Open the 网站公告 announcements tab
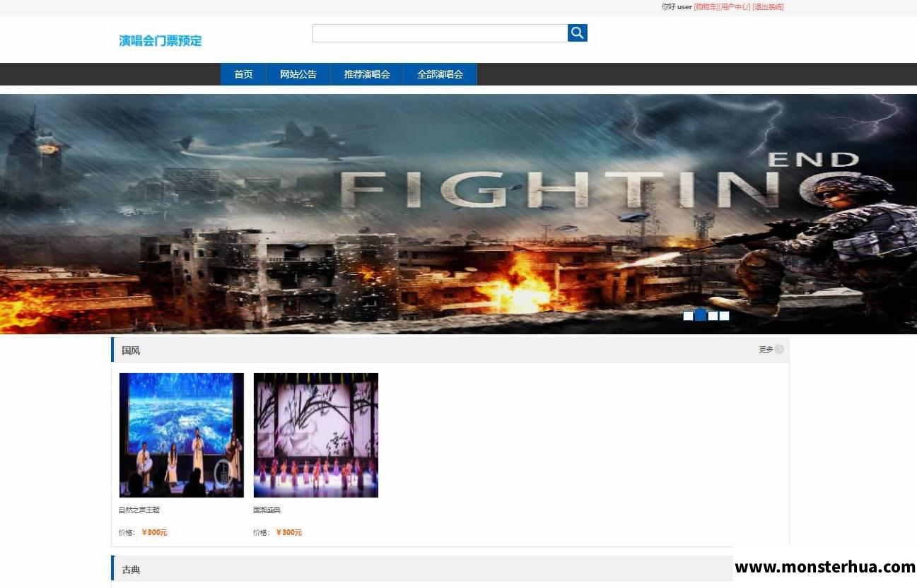 [x=298, y=74]
